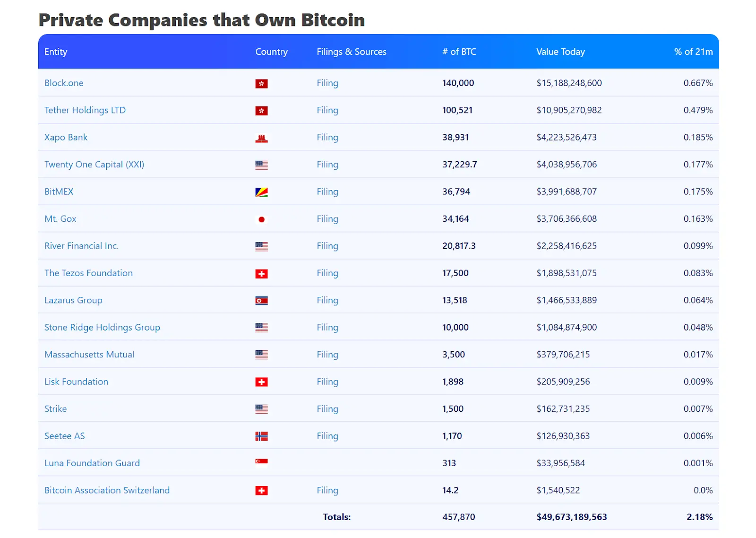Click the Gibraltar flag in Xapo Bank row
756x538 pixels.
click(261, 138)
